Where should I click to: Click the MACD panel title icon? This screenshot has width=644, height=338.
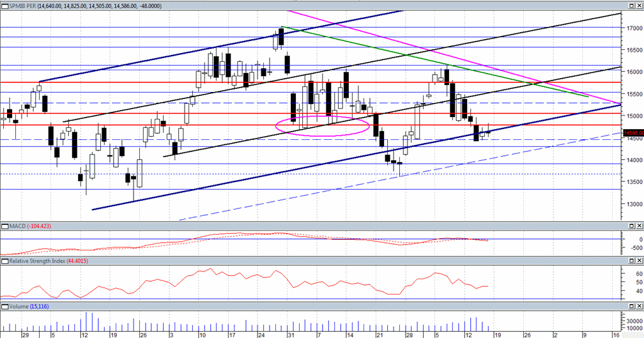(x=5, y=226)
